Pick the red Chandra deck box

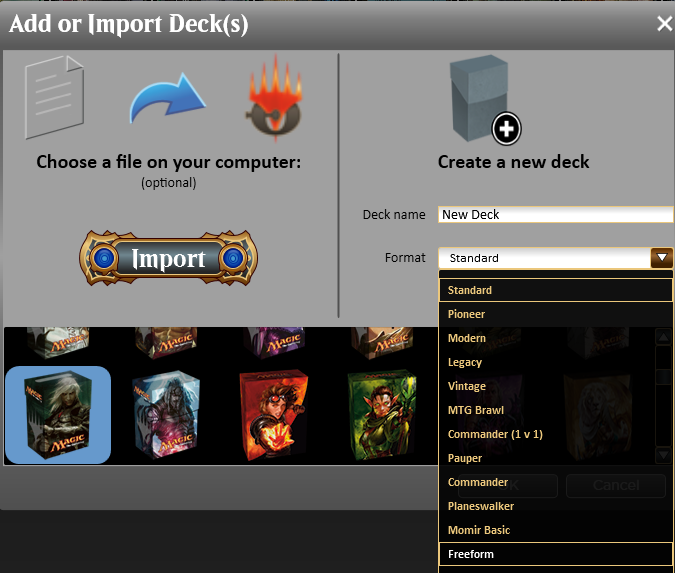[274, 415]
